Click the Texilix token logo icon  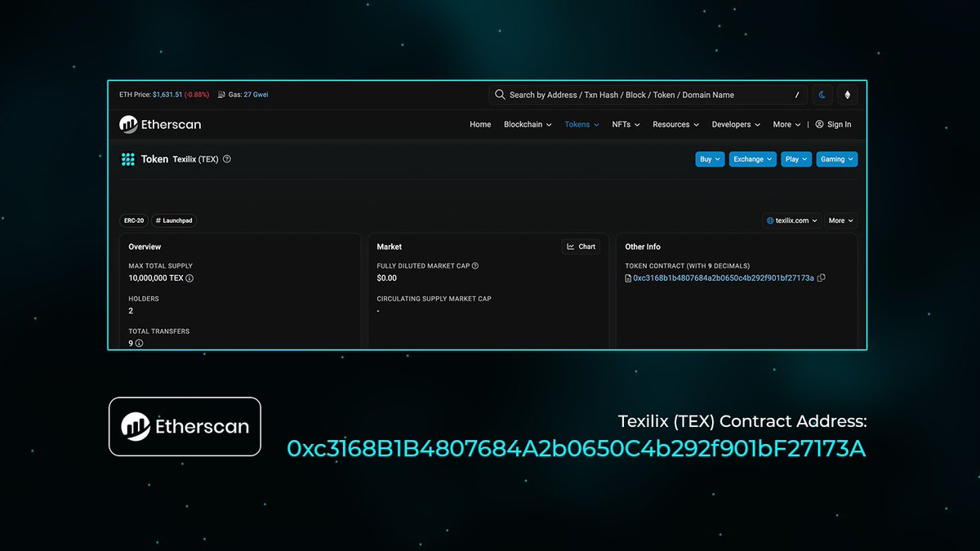(x=127, y=159)
